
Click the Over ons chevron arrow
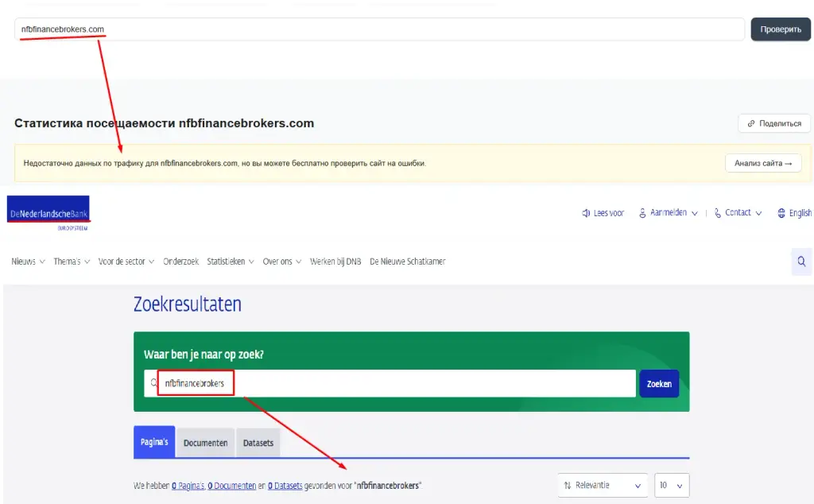(299, 262)
